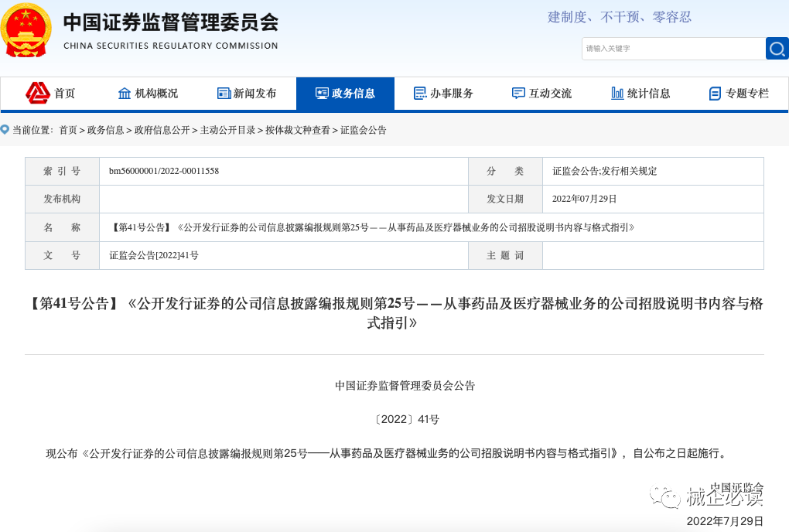789x532 pixels.
Task: Click the 名称 row announcement title in the table
Action: 371,227
